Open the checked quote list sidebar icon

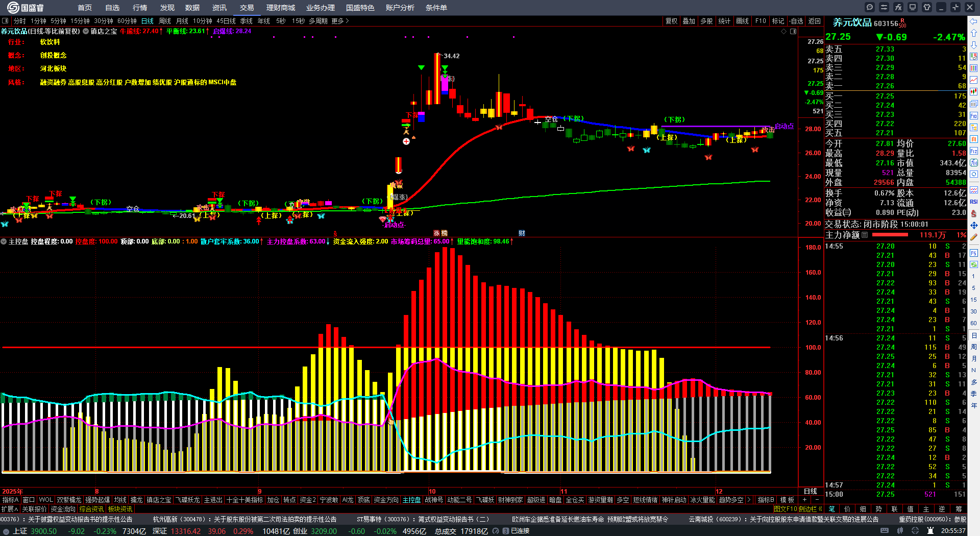coord(974,57)
